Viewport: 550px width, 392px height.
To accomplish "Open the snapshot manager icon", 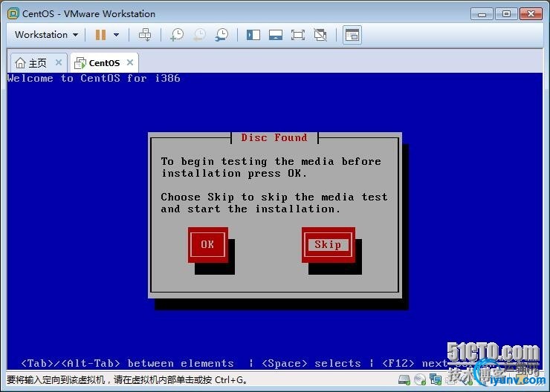I will point(221,35).
